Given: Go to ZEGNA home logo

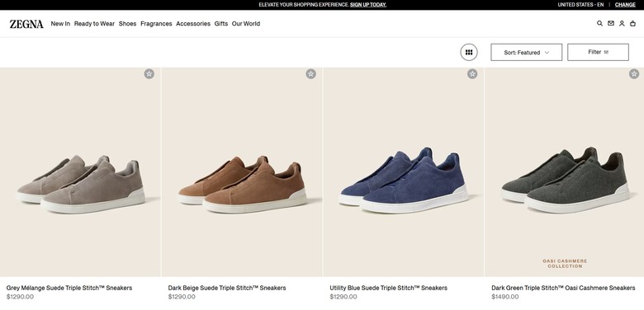Looking at the screenshot, I should pos(26,24).
